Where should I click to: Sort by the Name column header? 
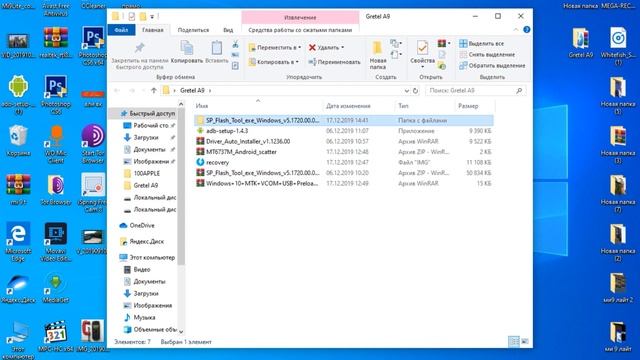pyautogui.click(x=257, y=106)
